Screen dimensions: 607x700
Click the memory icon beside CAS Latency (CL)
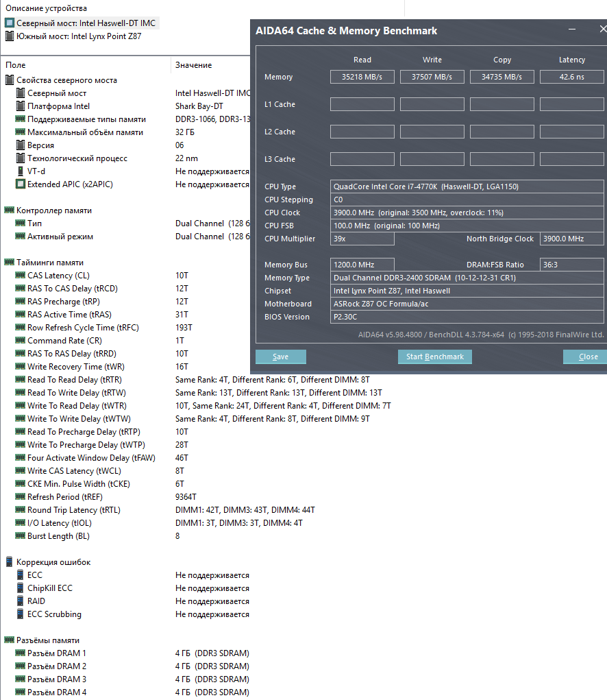(x=20, y=275)
